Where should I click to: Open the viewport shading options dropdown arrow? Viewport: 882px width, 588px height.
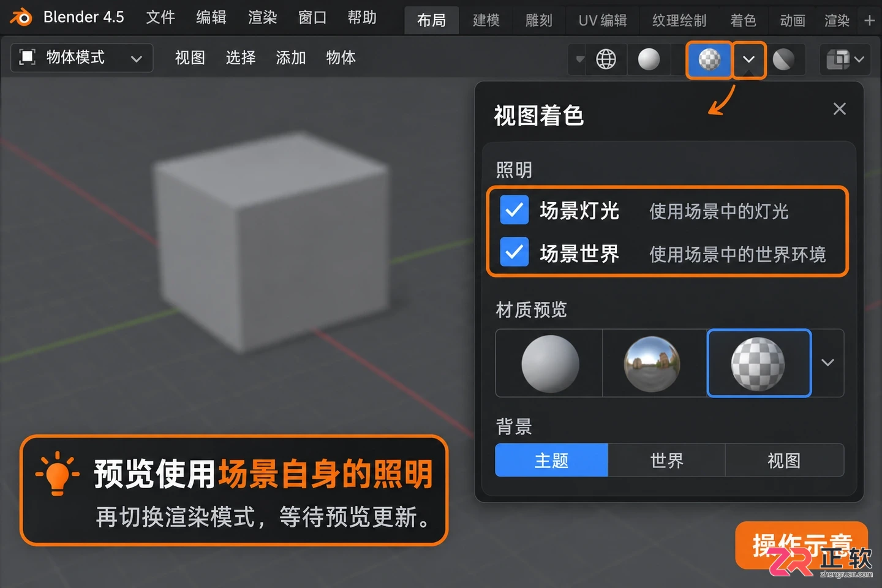(x=748, y=59)
